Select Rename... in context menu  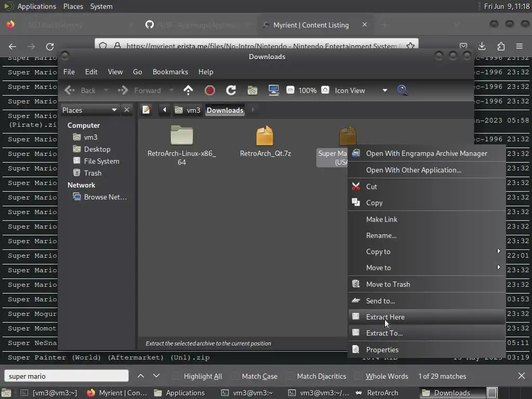[427, 235]
